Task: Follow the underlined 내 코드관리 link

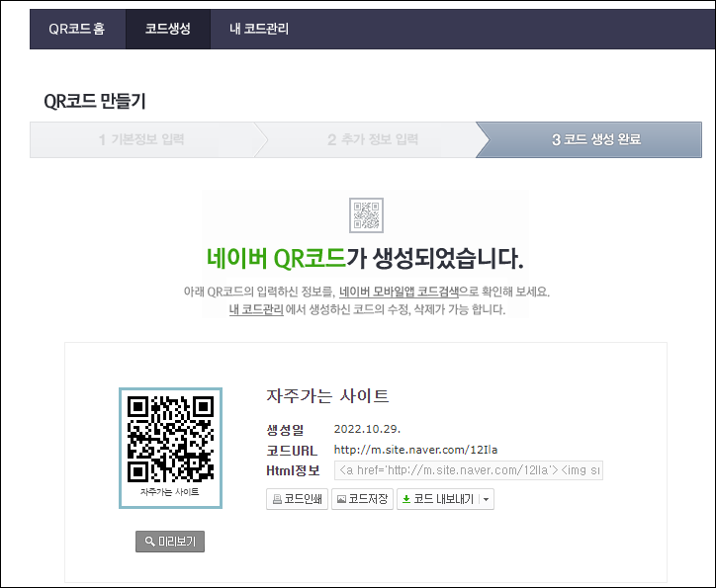Action: coord(256,309)
